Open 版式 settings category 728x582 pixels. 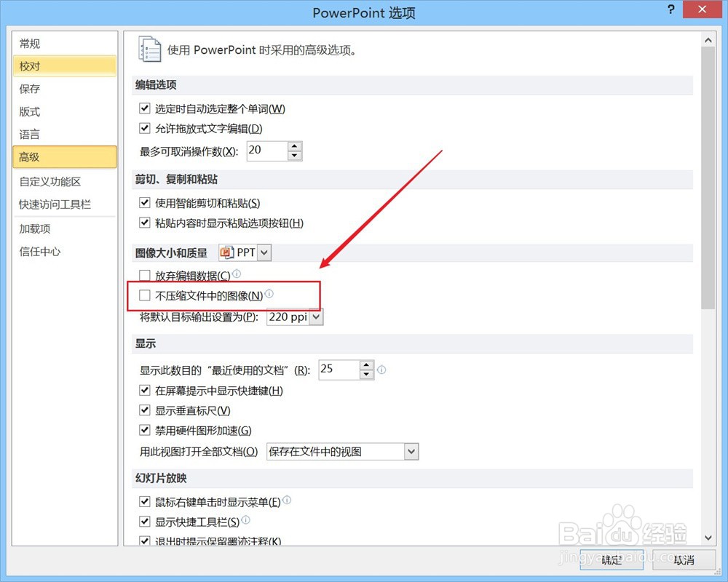point(65,111)
